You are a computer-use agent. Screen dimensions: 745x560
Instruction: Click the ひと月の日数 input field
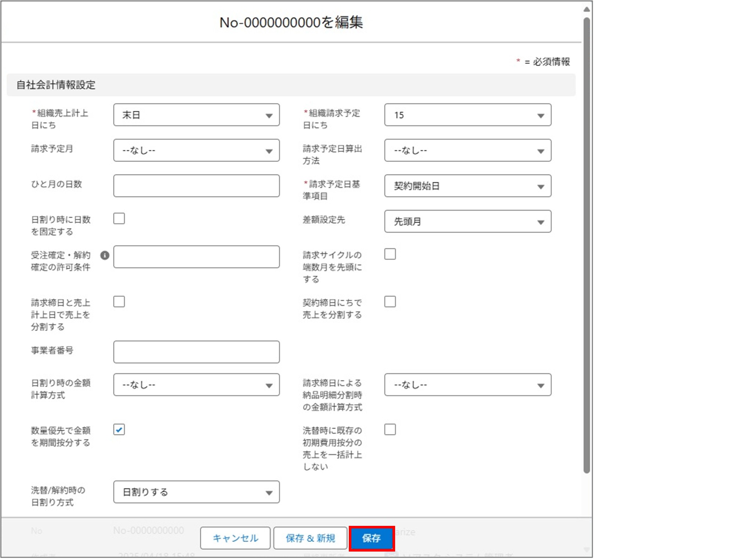click(197, 186)
